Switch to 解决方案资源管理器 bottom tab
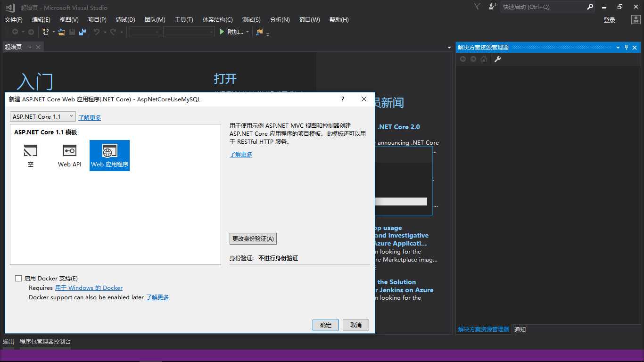Viewport: 644px width, 362px height. tap(484, 329)
